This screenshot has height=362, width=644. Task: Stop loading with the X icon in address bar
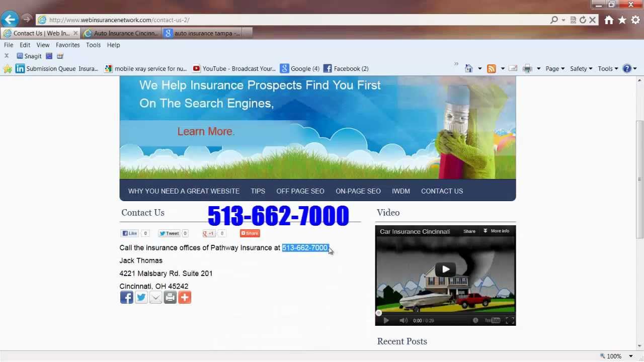click(x=592, y=20)
